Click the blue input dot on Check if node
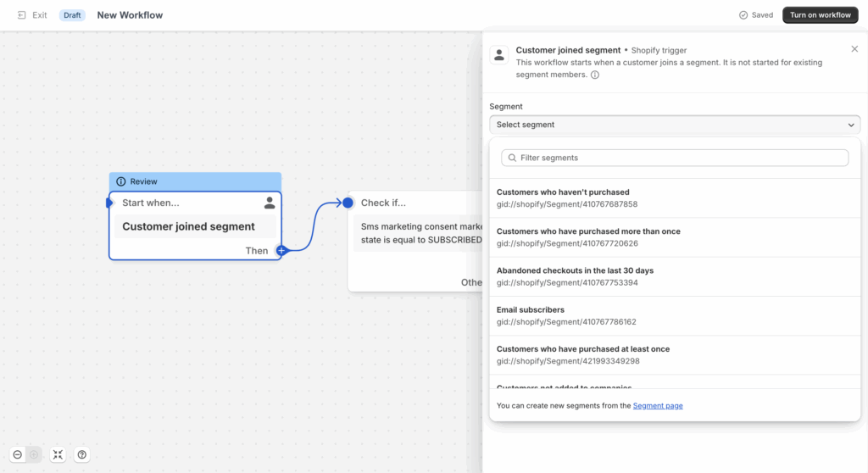This screenshot has width=868, height=473. (348, 203)
